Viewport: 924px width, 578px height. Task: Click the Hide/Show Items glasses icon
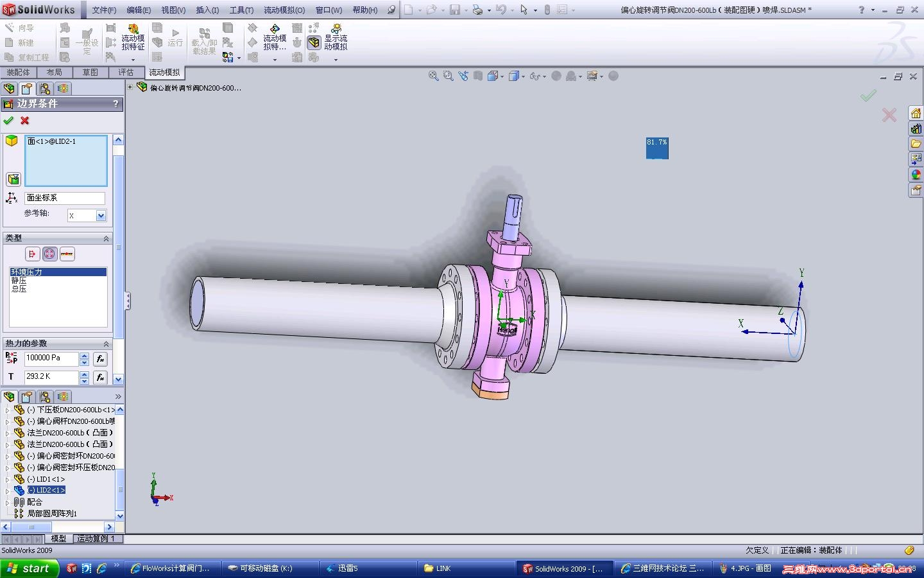535,76
